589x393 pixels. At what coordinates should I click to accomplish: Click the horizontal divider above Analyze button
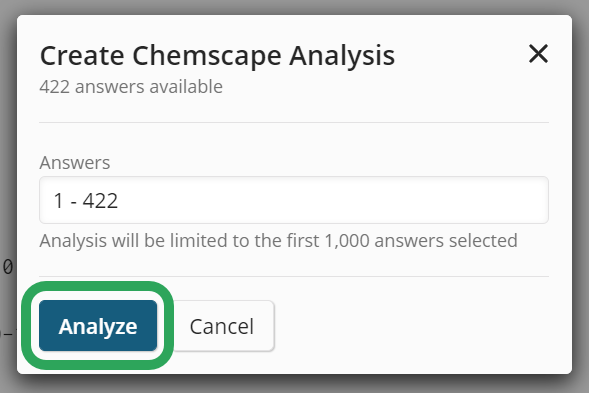294,277
